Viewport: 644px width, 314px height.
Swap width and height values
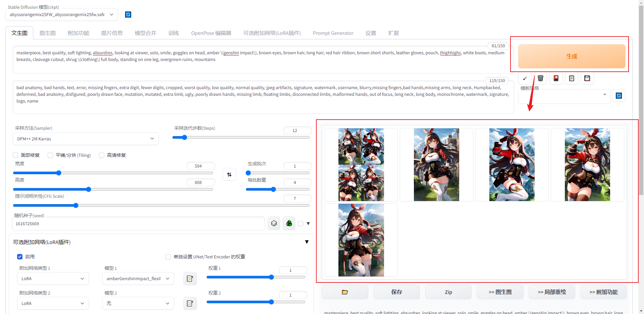point(229,174)
